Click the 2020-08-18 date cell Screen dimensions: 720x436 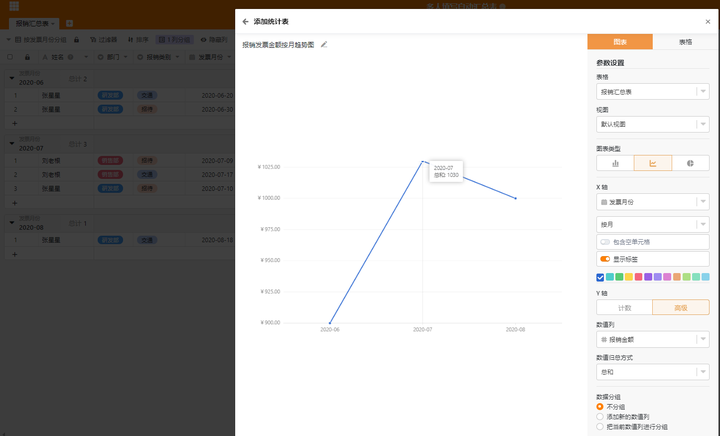tap(217, 240)
